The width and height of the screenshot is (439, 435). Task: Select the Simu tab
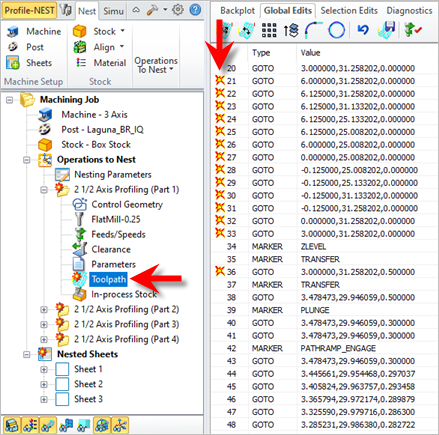[113, 11]
